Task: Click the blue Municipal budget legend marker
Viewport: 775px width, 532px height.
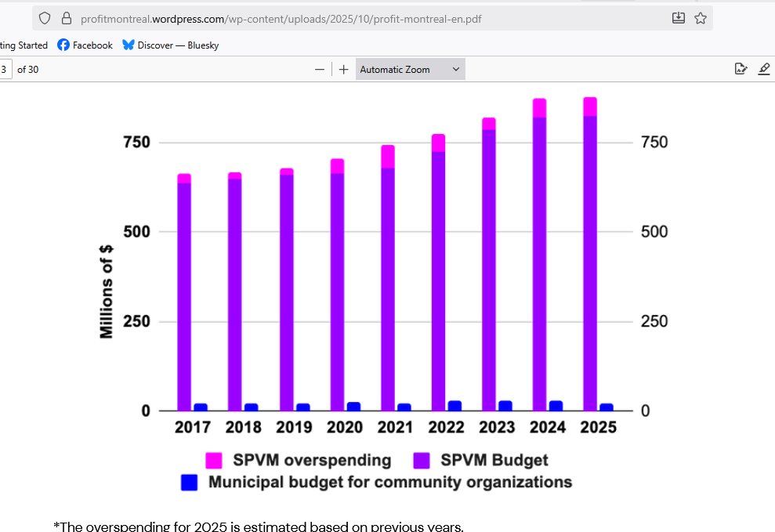Action: [189, 482]
